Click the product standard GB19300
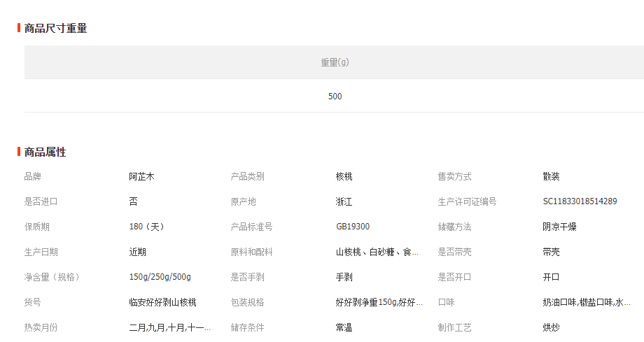 [353, 227]
